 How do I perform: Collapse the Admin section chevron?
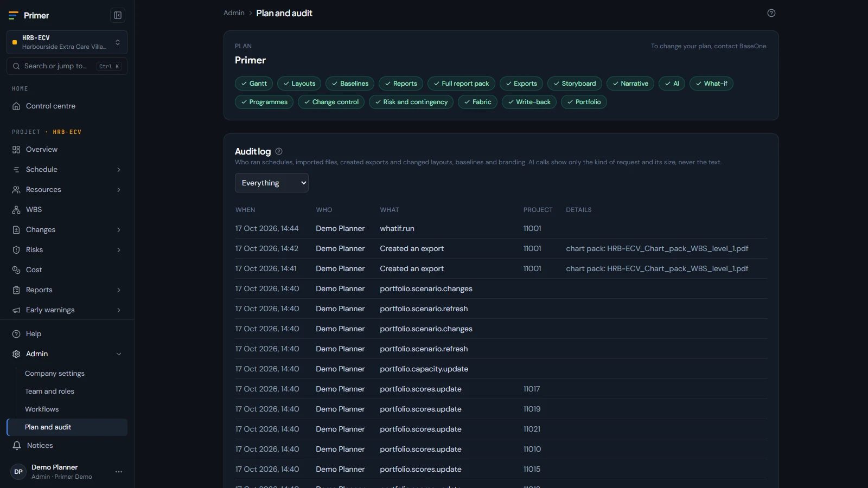click(x=119, y=354)
